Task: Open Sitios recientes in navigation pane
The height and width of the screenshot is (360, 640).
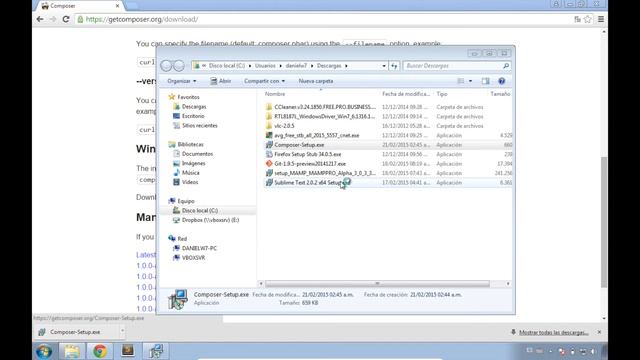Action: click(200, 126)
